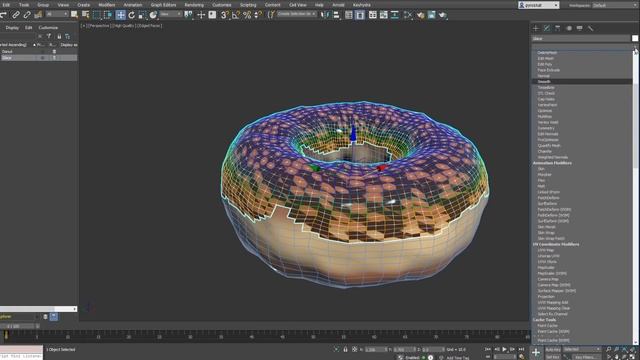
Task: Click the Bind to Space Warp tool
Action: (x=38, y=15)
